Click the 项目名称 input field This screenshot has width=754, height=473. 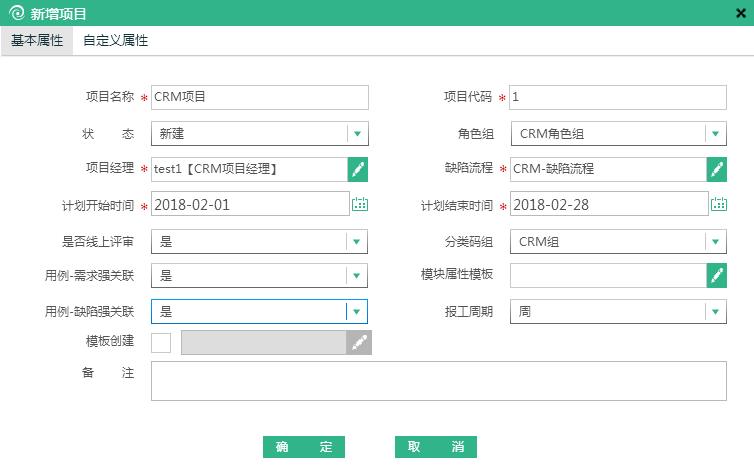(259, 97)
